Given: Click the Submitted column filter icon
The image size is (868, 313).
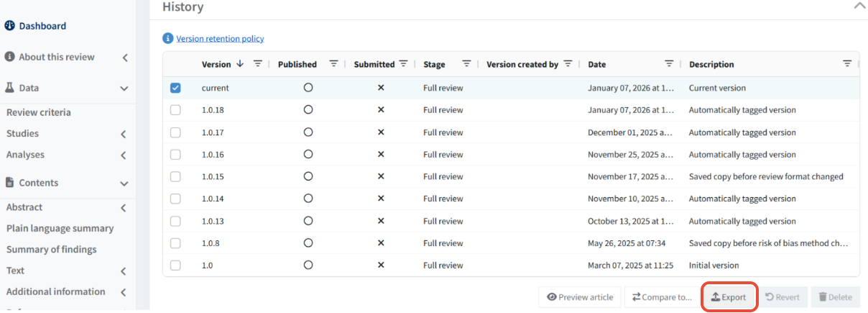Looking at the screenshot, I should pyautogui.click(x=404, y=64).
